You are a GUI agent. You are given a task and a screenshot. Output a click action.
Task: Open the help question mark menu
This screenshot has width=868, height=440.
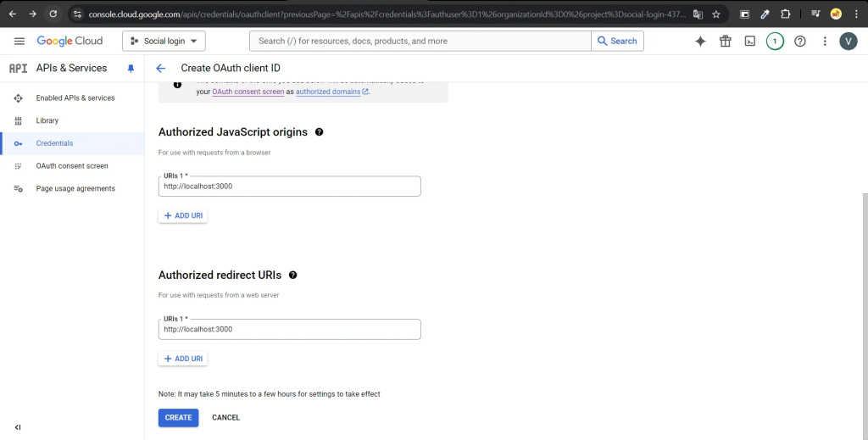(x=799, y=41)
